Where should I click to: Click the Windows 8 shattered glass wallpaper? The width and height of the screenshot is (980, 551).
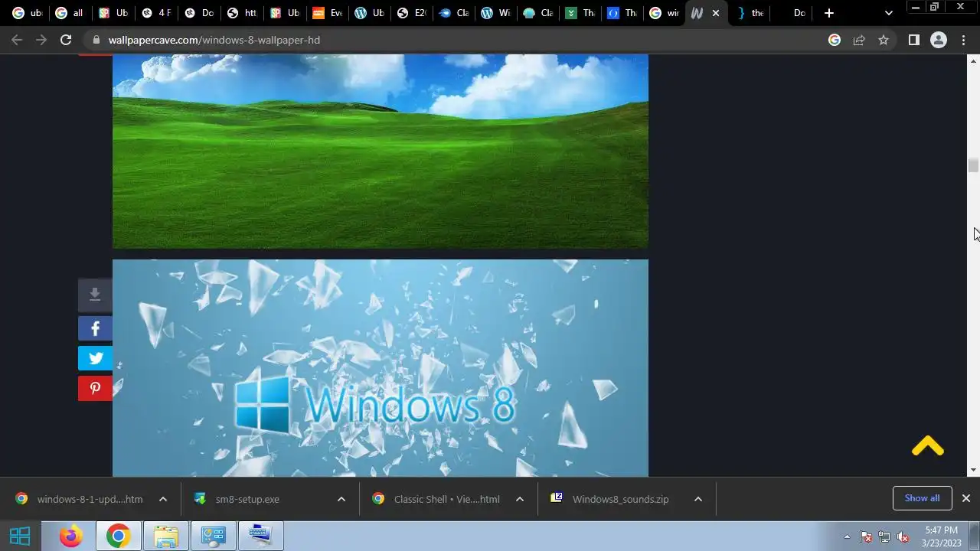[381, 368]
